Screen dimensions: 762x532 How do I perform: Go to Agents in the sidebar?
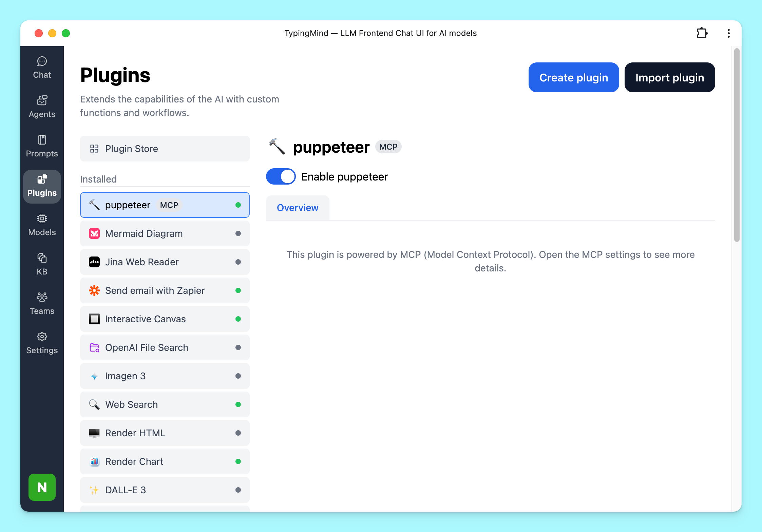tap(42, 107)
